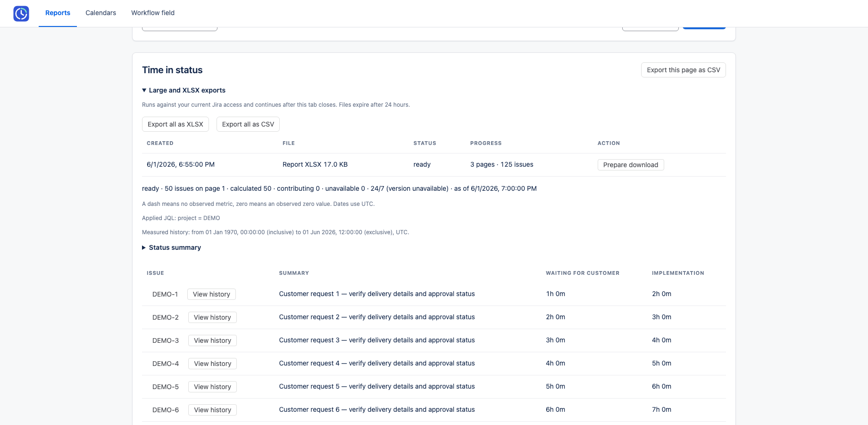Screen dimensions: 868x425
Task: Click the Created column header in exports table
Action: pyautogui.click(x=160, y=143)
